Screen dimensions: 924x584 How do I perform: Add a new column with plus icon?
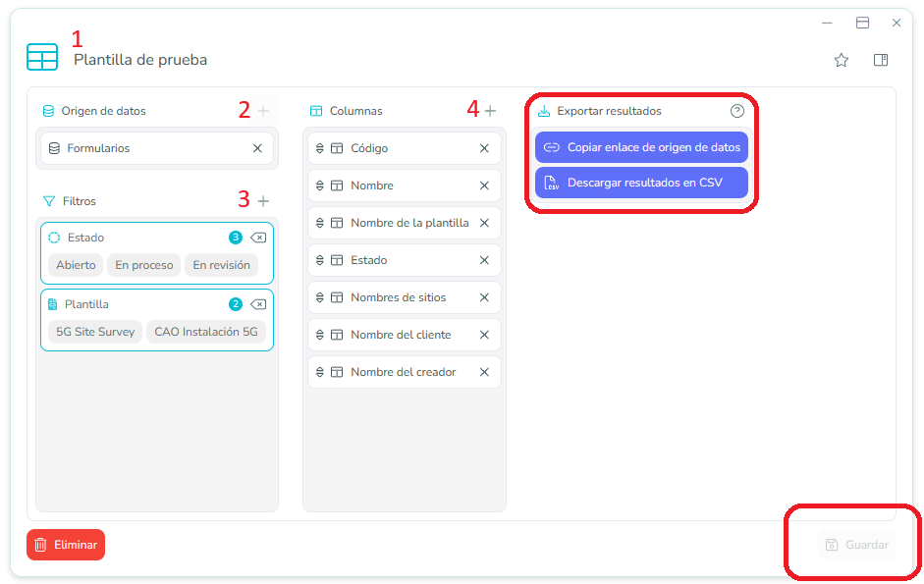(x=490, y=111)
